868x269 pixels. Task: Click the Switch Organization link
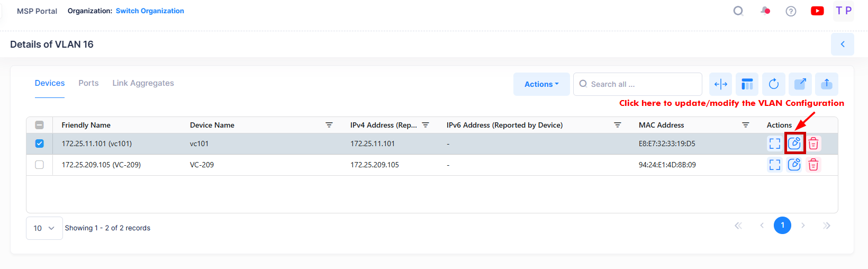(x=150, y=11)
